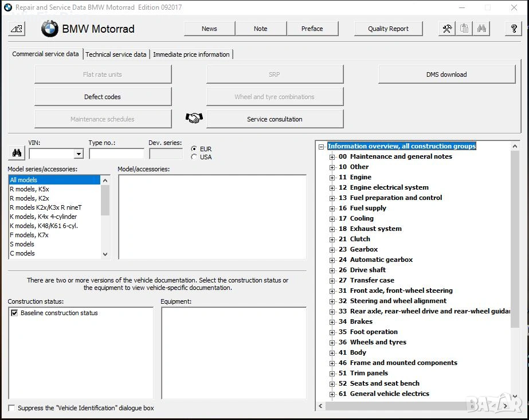
Task: Uncheck Baseline construction status checkbox
Action: pyautogui.click(x=14, y=313)
